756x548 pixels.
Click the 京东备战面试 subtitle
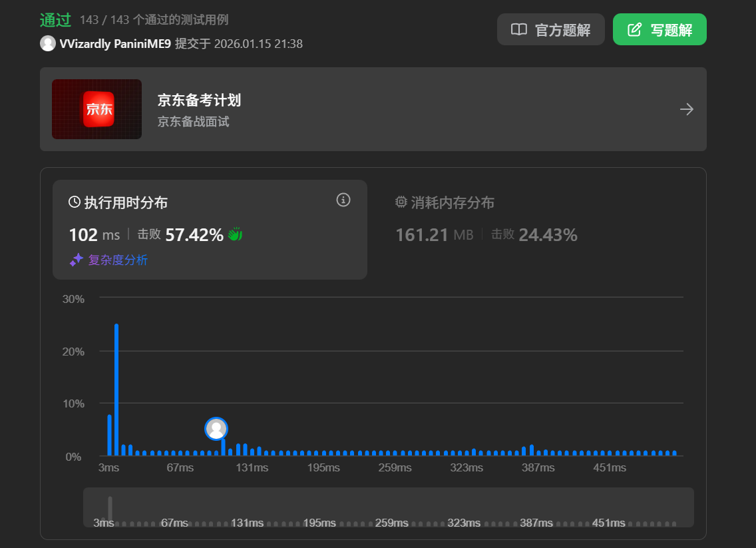194,122
